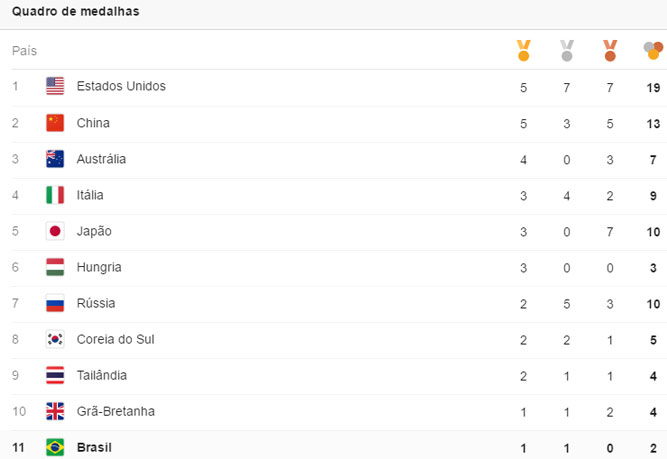This screenshot has height=459, width=667.
Task: Open the Estados Unidos country link
Action: coord(121,86)
